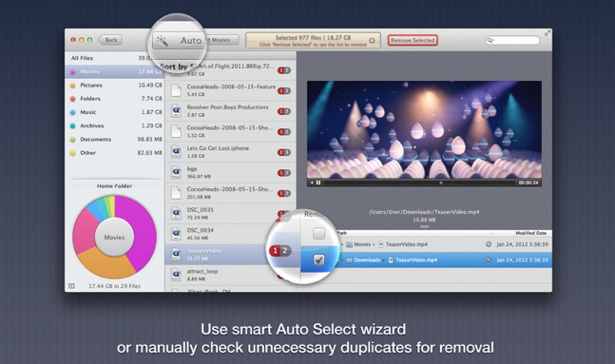The image size is (615, 364).
Task: Click the panel icon beside 17.44 GB label
Action: click(71, 286)
